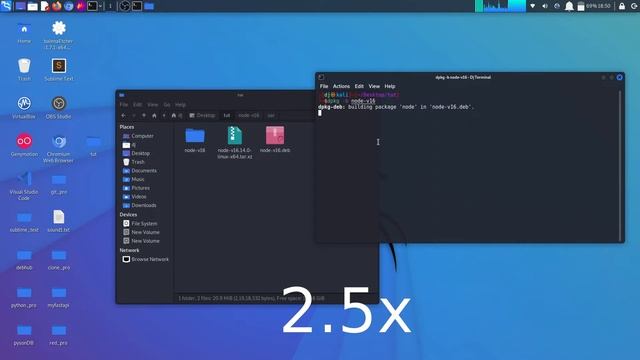Select the node-v16.deb package file
This screenshot has height=360, width=640.
pos(275,140)
